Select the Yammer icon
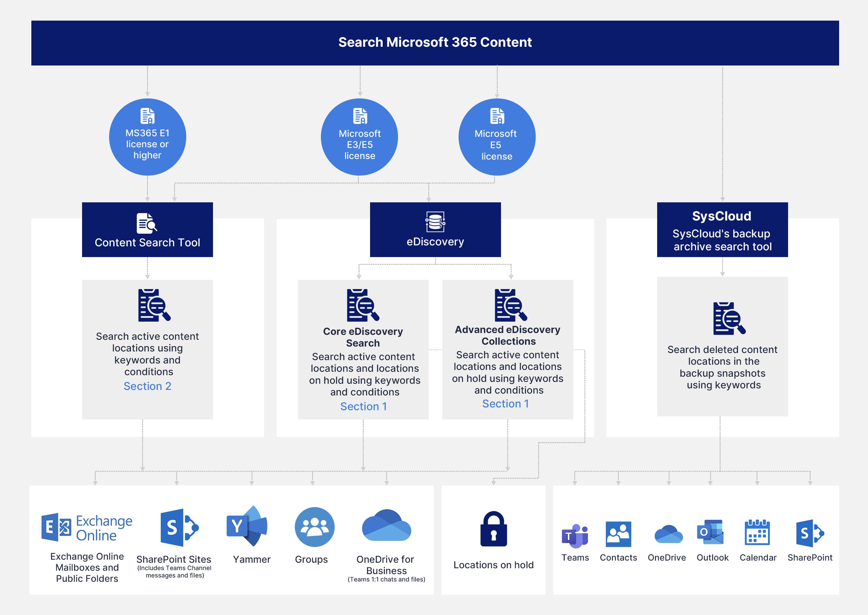The image size is (868, 615). point(247,526)
